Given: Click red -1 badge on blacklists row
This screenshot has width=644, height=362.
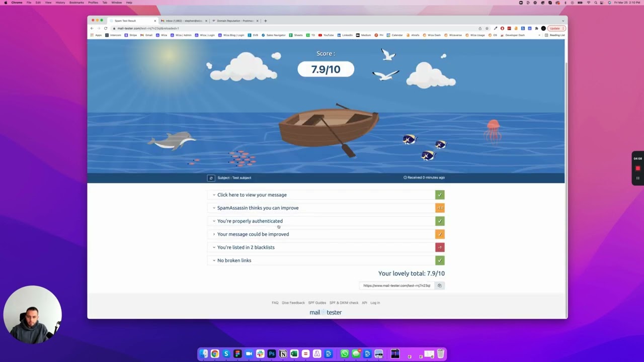Looking at the screenshot, I should point(440,247).
